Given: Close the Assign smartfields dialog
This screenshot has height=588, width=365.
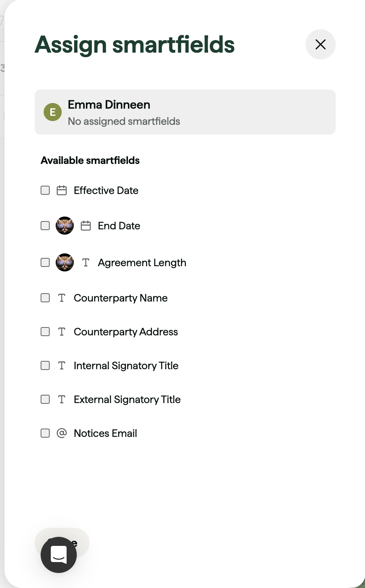Looking at the screenshot, I should 320,44.
